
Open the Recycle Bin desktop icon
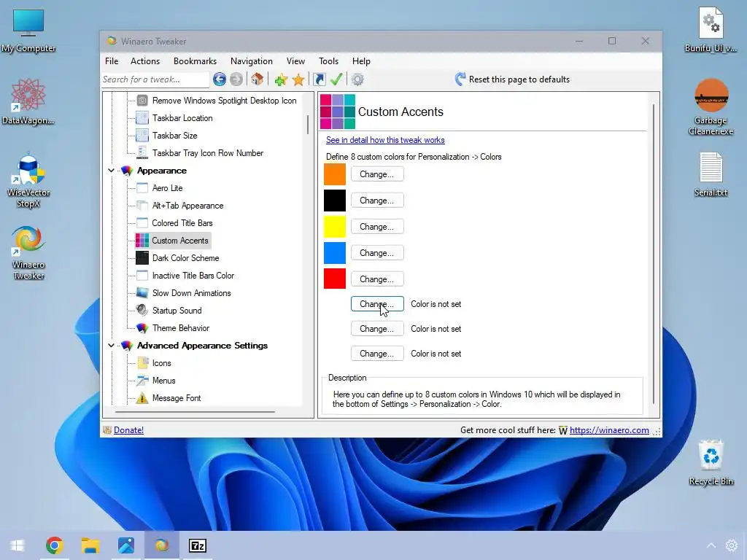click(x=711, y=463)
